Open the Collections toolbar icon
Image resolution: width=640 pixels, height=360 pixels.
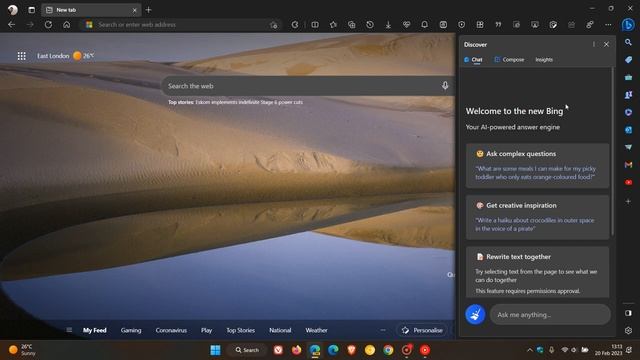351,25
